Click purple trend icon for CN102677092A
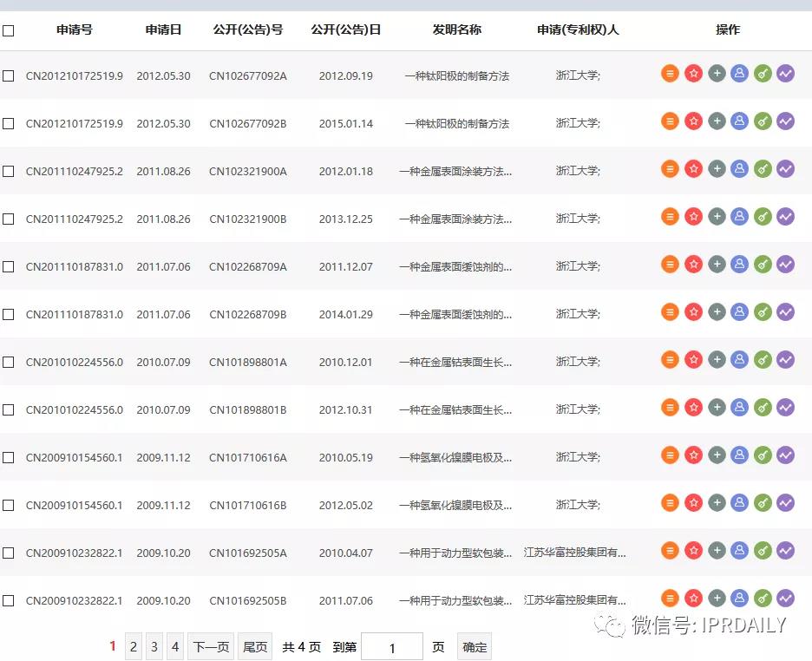 [x=786, y=74]
